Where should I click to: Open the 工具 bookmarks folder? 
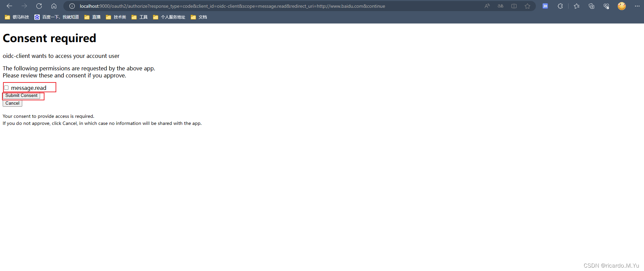tap(139, 17)
